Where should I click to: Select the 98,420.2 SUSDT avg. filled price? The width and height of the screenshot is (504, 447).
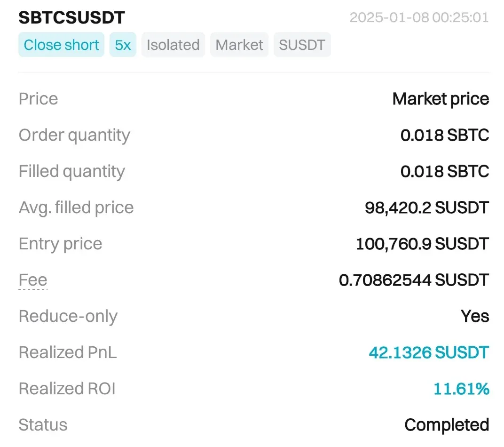click(426, 208)
